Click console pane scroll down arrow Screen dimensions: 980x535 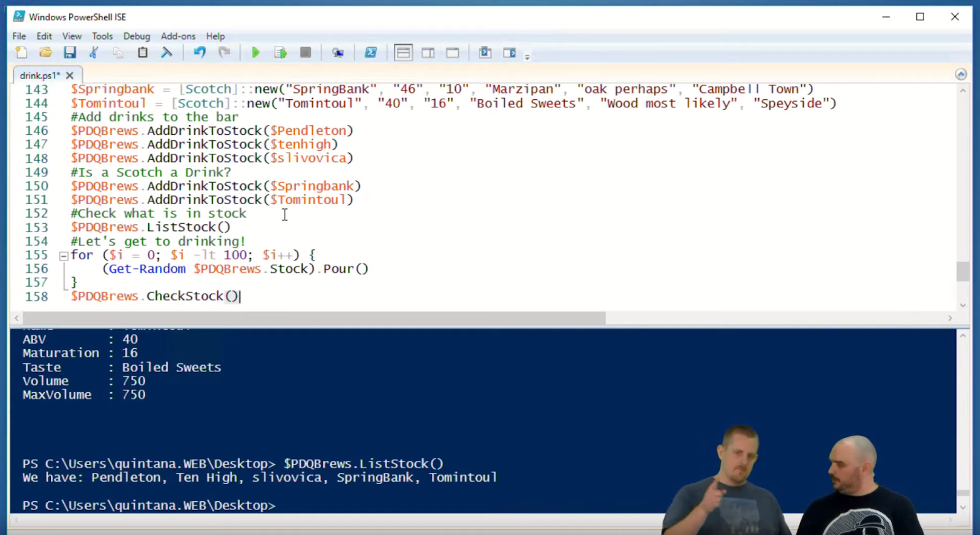click(x=963, y=507)
